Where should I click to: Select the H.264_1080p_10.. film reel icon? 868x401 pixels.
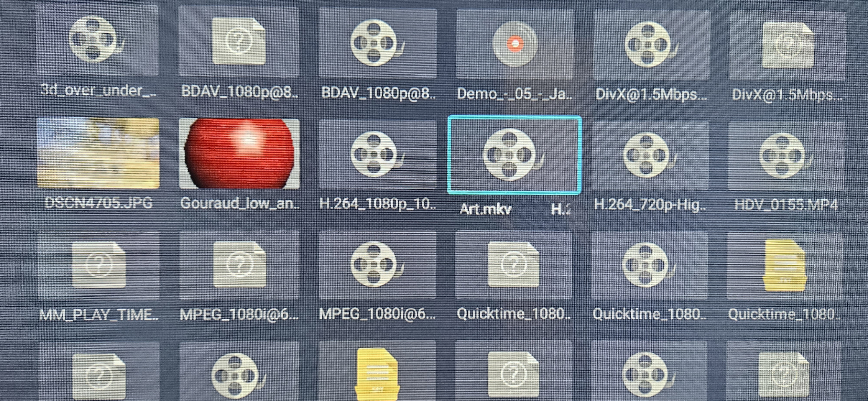[x=377, y=154]
